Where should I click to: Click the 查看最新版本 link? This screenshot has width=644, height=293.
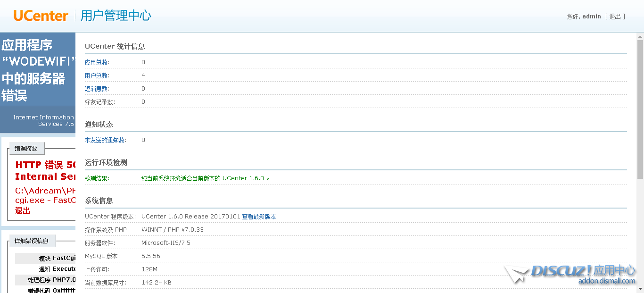[x=259, y=217]
